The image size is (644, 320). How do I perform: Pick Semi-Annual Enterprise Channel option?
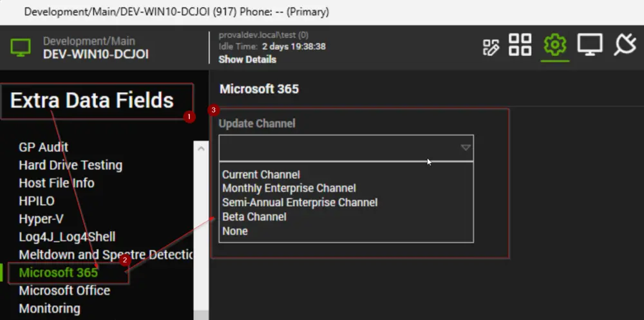pos(300,203)
